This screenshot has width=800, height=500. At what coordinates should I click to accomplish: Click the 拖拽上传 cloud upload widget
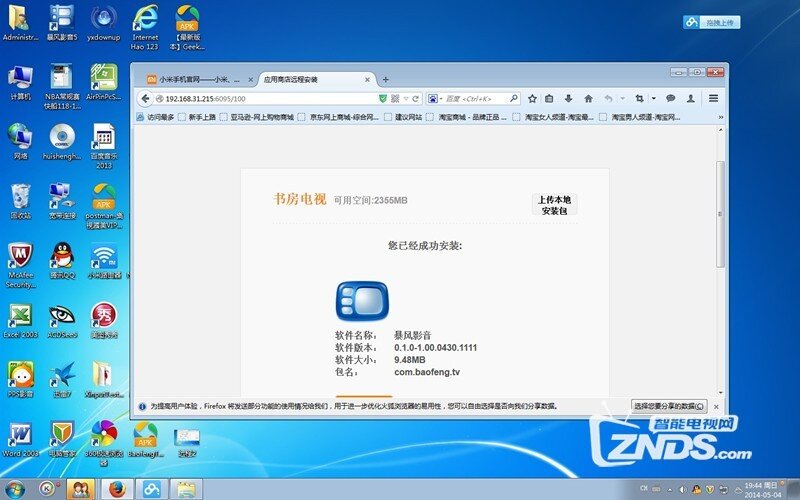tap(711, 22)
